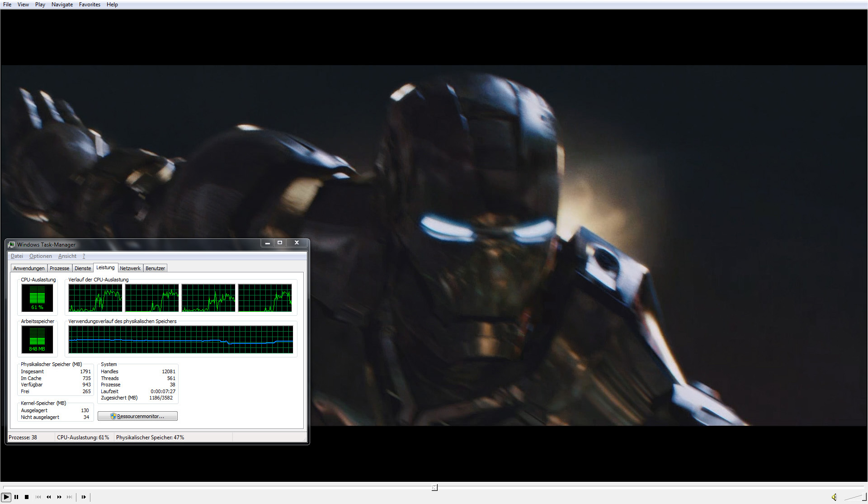Click the Nicht ausgelagert value 34
The image size is (868, 504).
click(86, 417)
